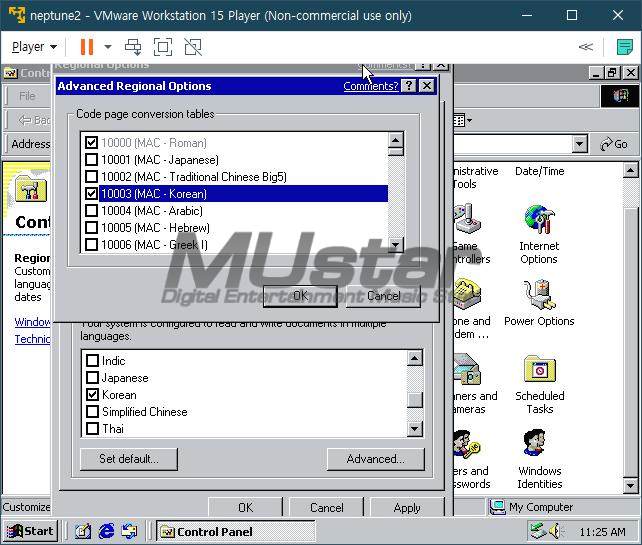This screenshot has width=642, height=545.
Task: Click Apply in Regional Options dialog
Action: [407, 508]
